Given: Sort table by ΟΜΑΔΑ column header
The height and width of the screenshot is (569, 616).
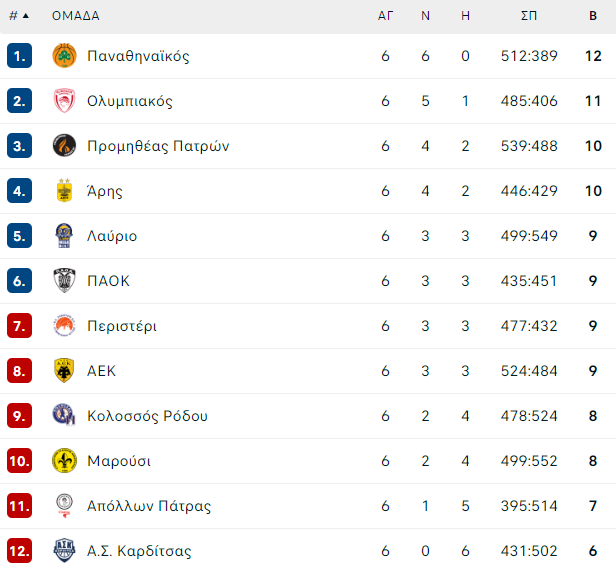Looking at the screenshot, I should 76,16.
